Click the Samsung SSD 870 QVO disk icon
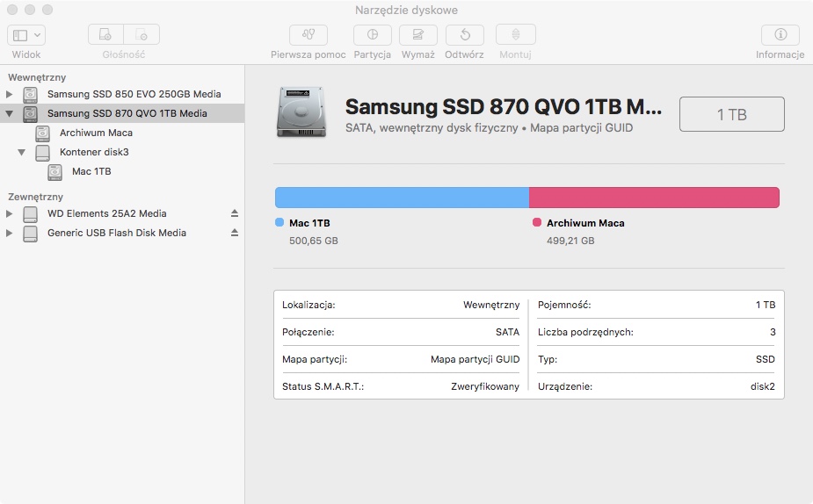This screenshot has width=813, height=504. coord(31,114)
